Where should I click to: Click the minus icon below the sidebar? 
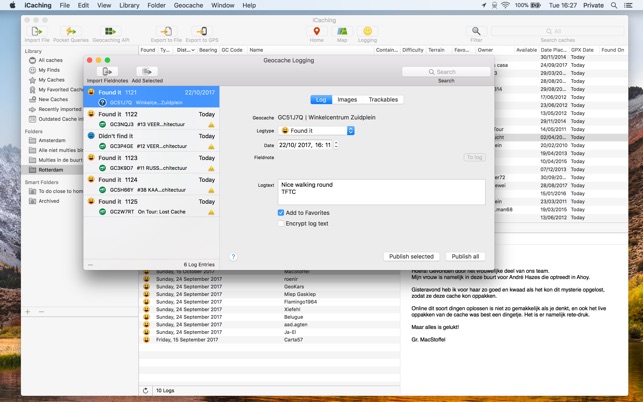[41, 312]
